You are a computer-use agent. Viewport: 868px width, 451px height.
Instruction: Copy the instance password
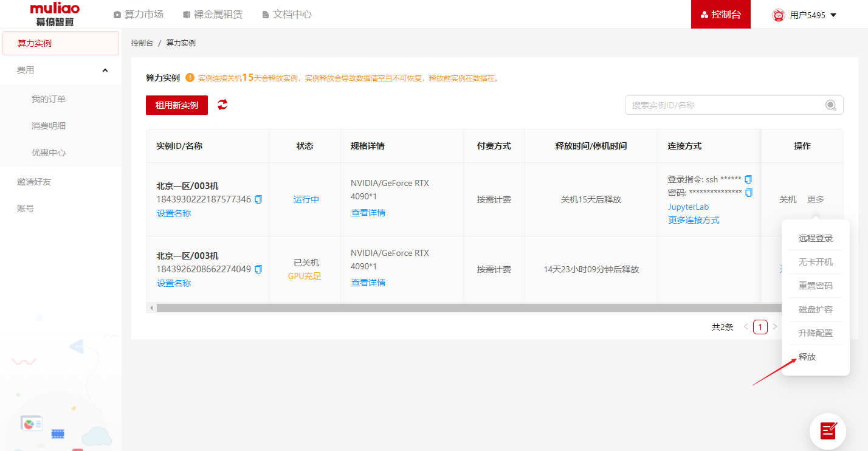pyautogui.click(x=748, y=193)
